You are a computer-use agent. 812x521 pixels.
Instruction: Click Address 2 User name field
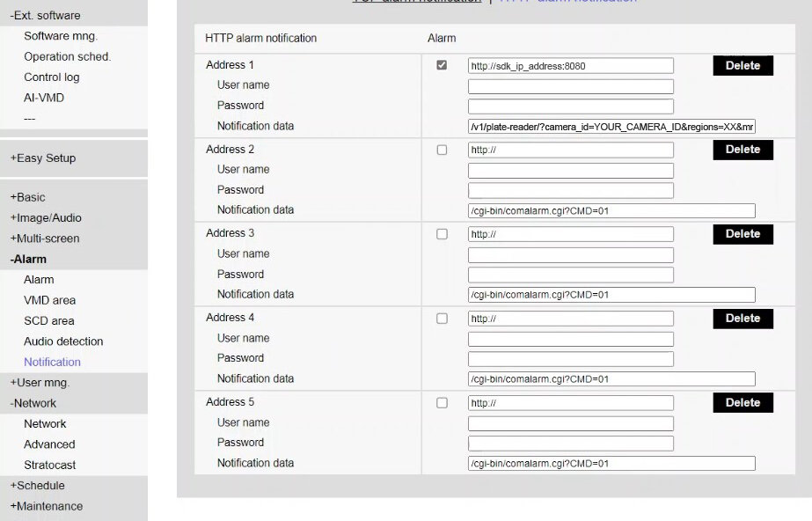[571, 171]
